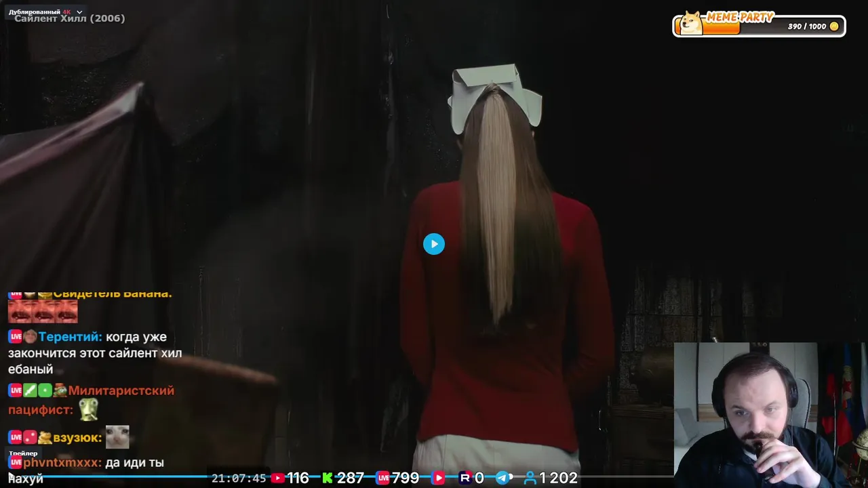Click the Свидетель Банана username
The width and height of the screenshot is (868, 488).
click(x=113, y=295)
